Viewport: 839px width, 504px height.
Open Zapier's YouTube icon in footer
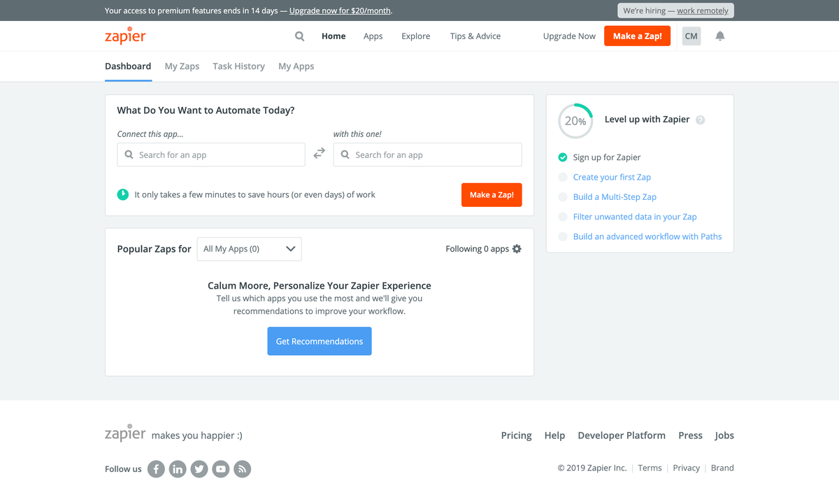tap(221, 469)
